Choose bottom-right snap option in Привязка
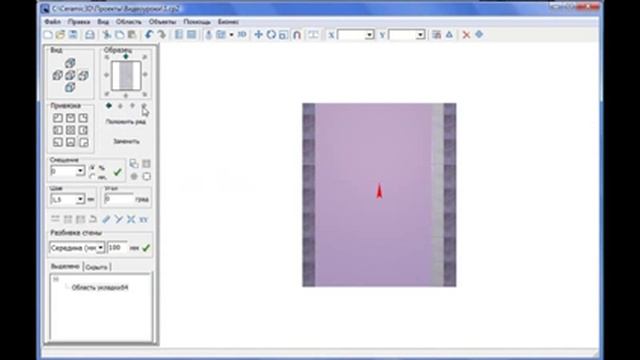This screenshot has height=360, width=640. coord(83,142)
